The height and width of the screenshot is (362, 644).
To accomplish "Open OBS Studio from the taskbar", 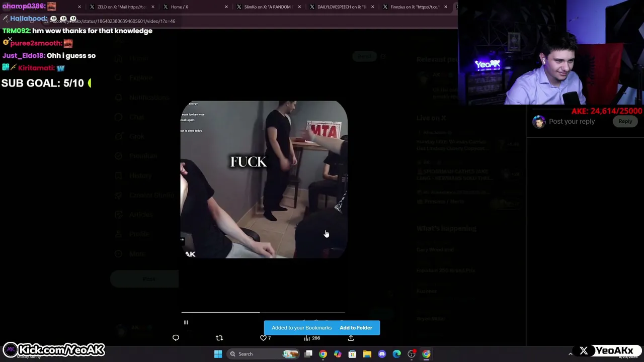I will point(412,354).
